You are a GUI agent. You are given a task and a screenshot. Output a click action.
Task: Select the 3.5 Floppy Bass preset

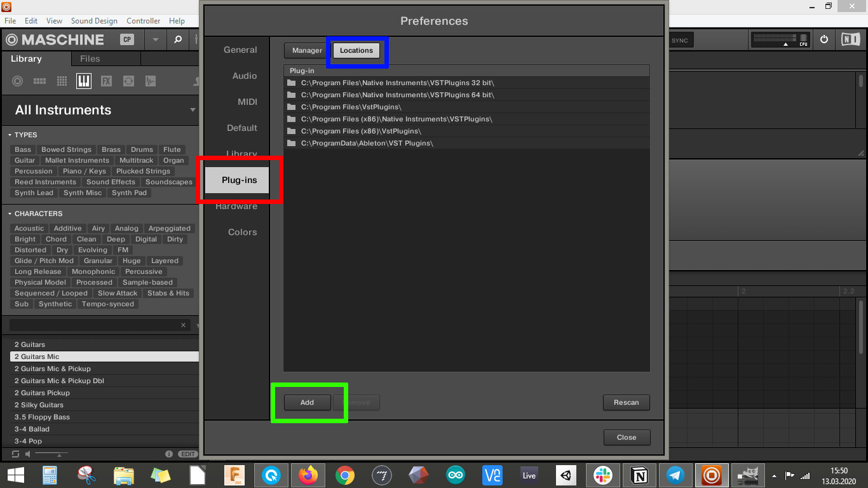pyautogui.click(x=104, y=417)
